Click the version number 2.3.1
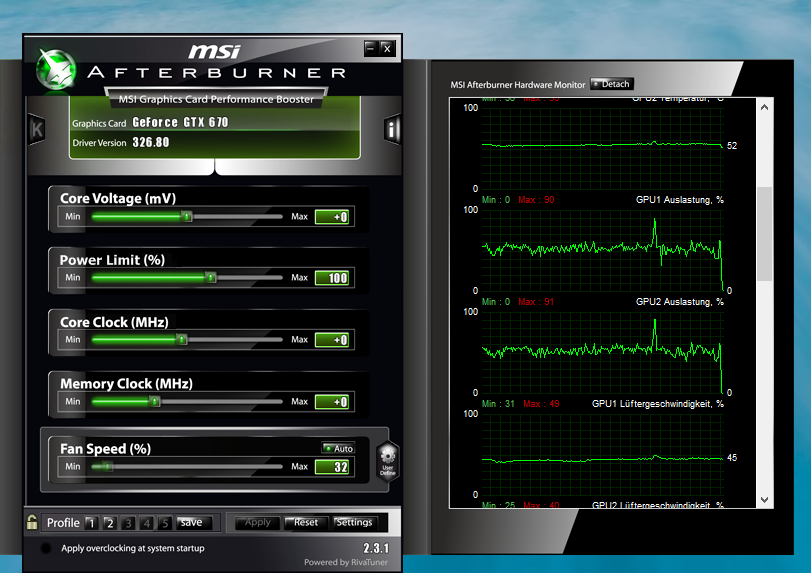The image size is (811, 573). tap(376, 548)
